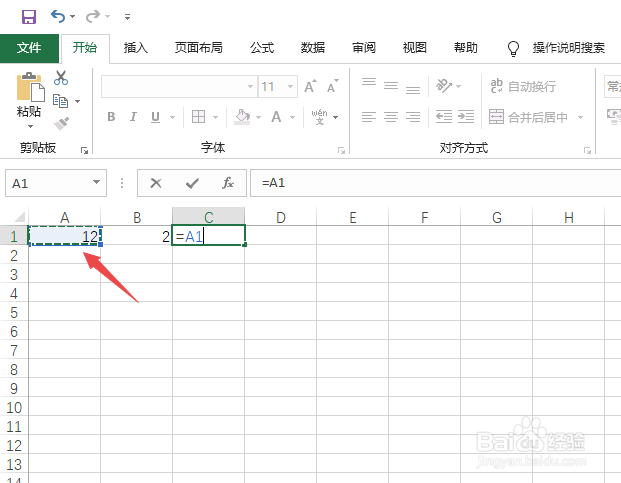Save the workbook with the floppy disk icon
The image size is (621, 483).
(x=29, y=17)
